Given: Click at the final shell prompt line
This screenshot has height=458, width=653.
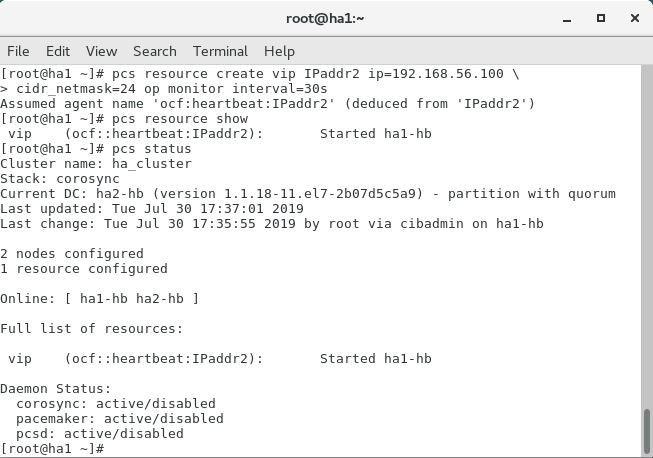Looking at the screenshot, I should 52,448.
